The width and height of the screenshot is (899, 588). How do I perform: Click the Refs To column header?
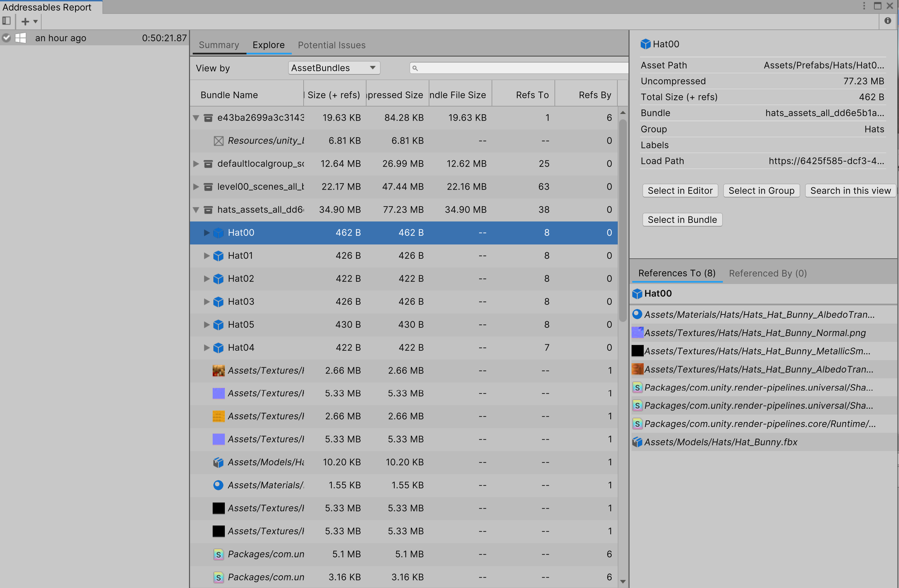(x=532, y=95)
